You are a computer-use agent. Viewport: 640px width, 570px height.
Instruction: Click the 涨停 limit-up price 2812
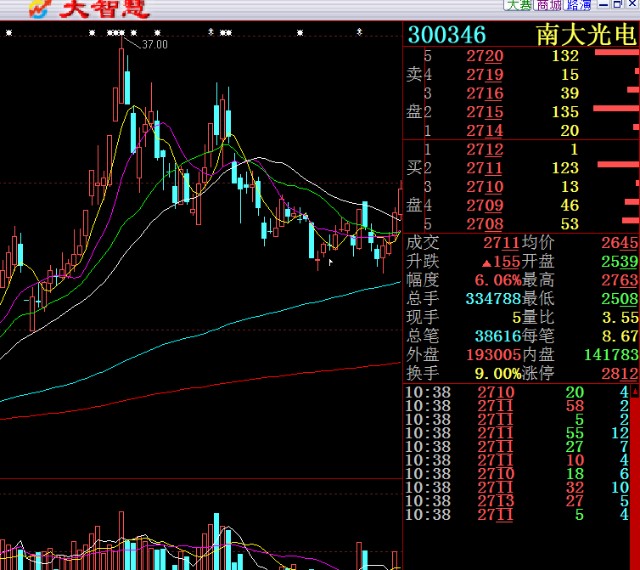click(x=619, y=373)
